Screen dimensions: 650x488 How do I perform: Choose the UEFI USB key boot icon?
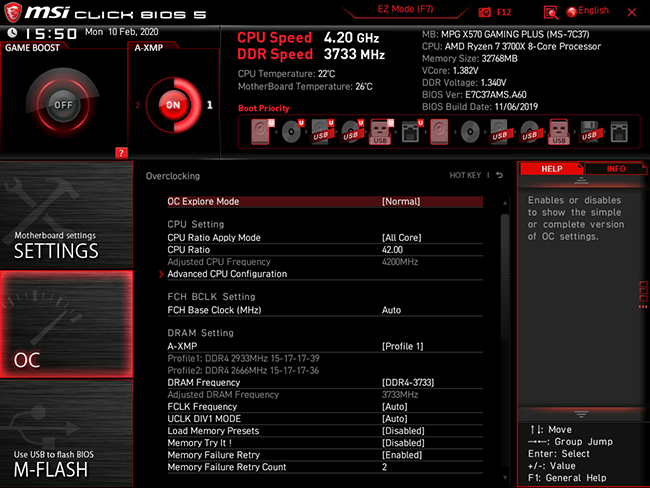[x=381, y=131]
